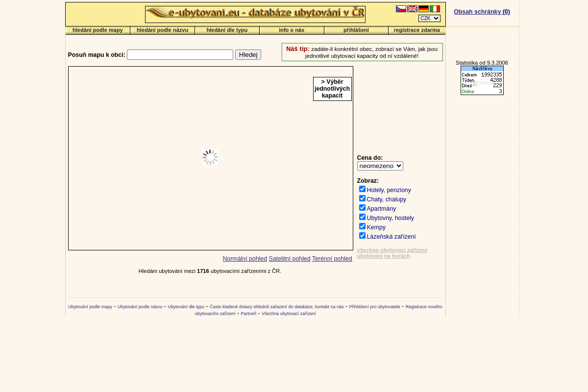This screenshot has width=588, height=392.
Task: Go to hledání podle názvu menu
Action: point(162,30)
